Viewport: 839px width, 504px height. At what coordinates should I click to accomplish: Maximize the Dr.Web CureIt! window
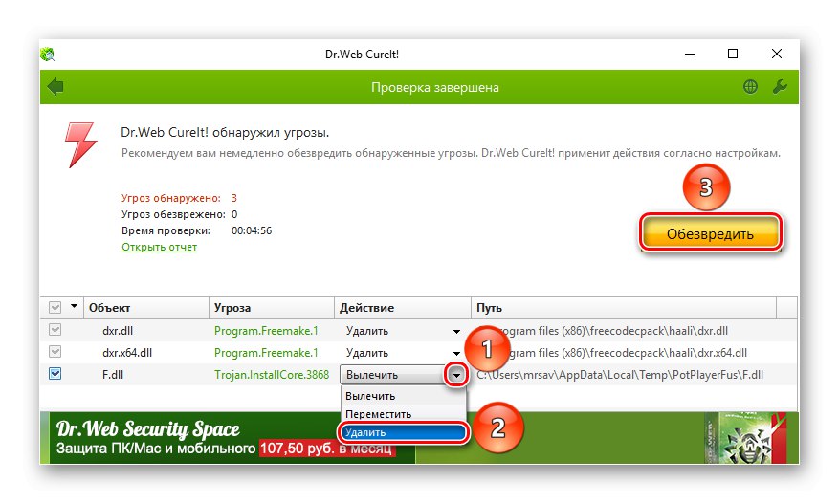(733, 54)
